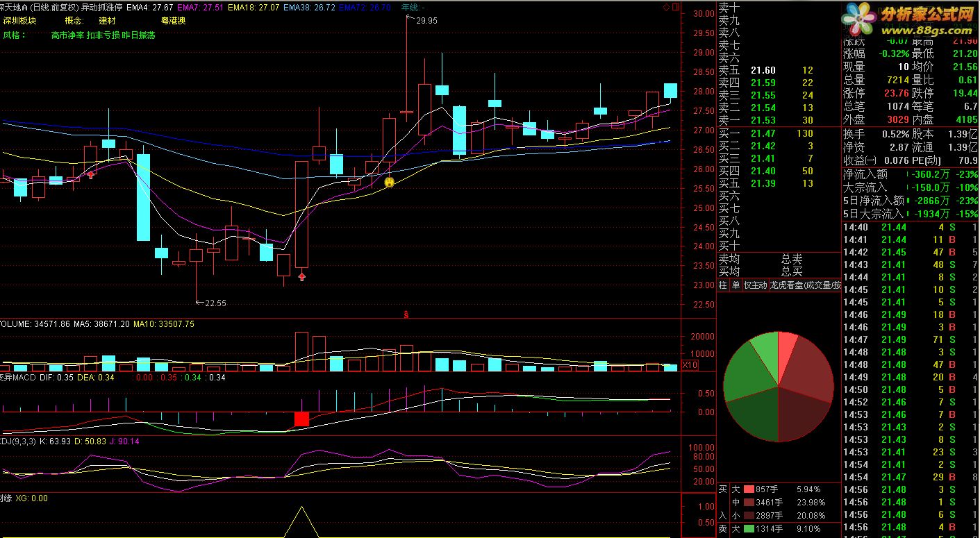Click the 卖均 average sell label
The image size is (980, 538).
click(729, 259)
